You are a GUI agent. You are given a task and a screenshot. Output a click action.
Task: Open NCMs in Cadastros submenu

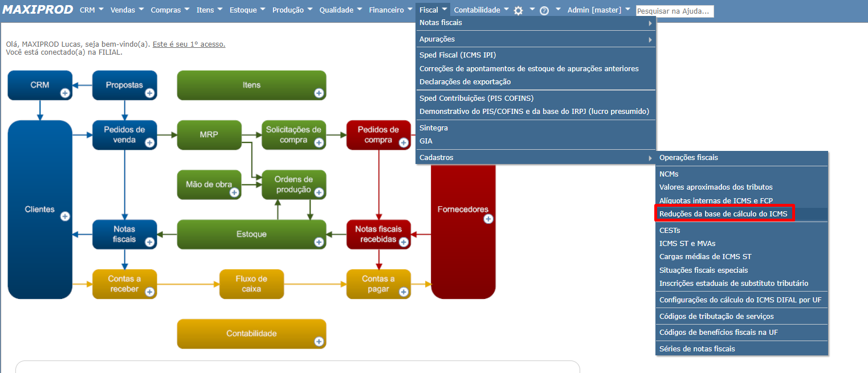click(741, 174)
